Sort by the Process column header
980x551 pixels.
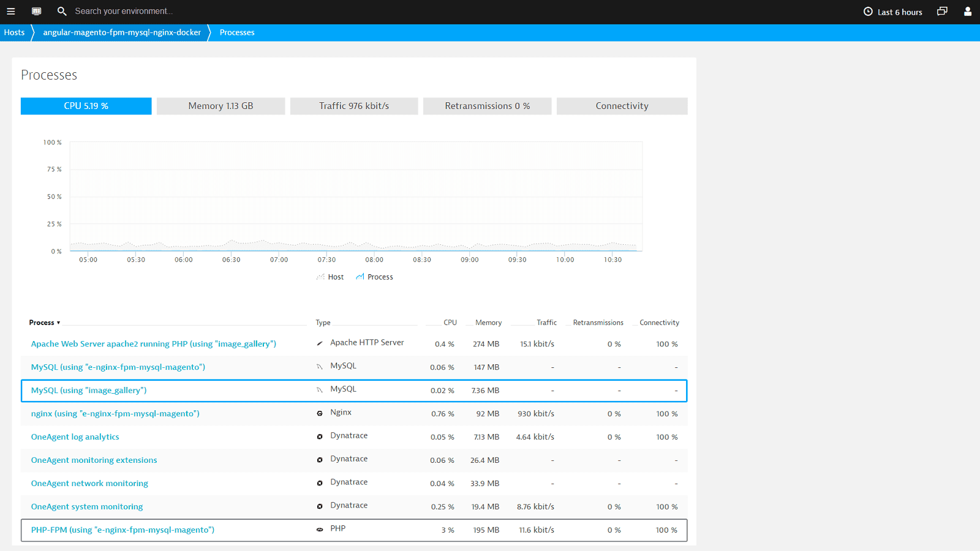[44, 323]
